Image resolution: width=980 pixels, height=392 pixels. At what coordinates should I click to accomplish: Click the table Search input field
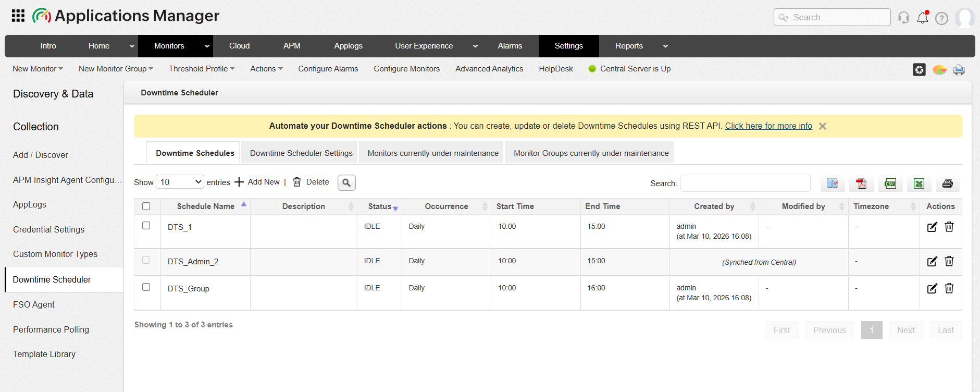(745, 183)
